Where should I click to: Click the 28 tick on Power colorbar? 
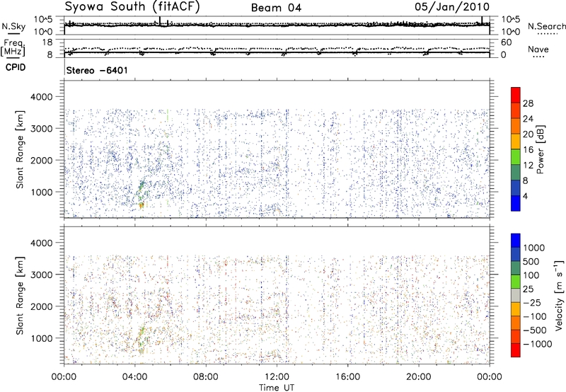528,103
